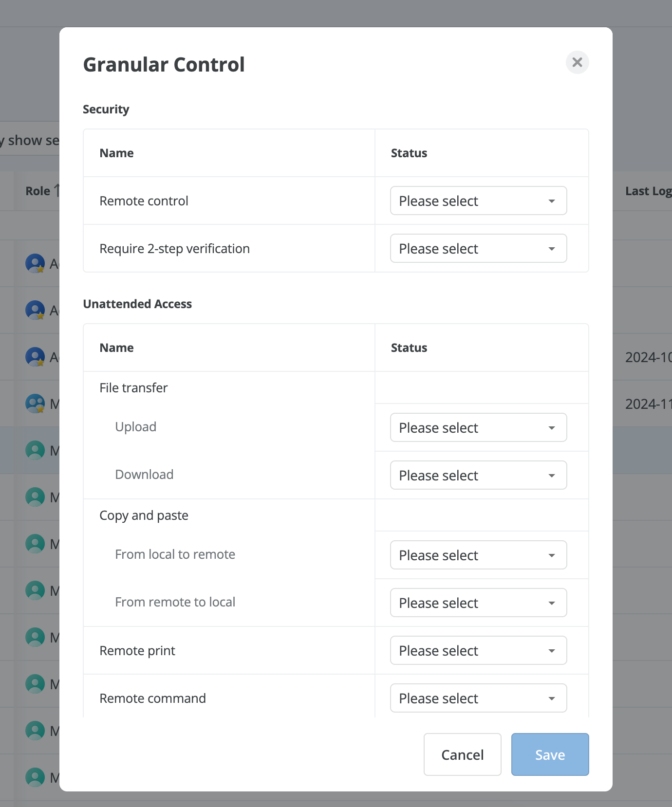Select a status for Remote print

[478, 650]
